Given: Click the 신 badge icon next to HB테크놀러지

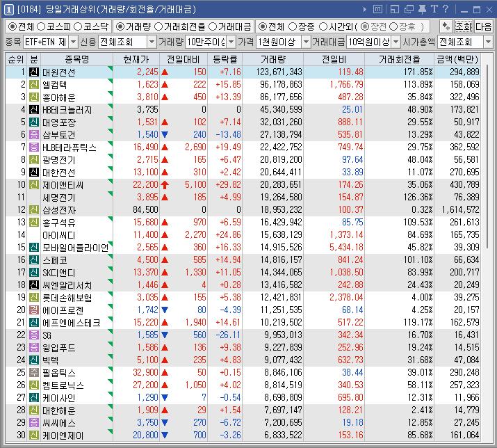Looking at the screenshot, I should [x=34, y=109].
